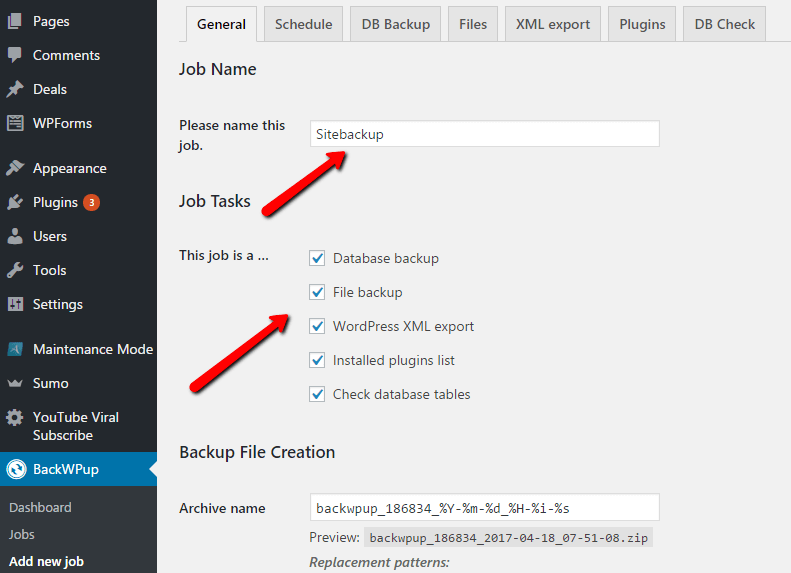Click the Comments speech bubble icon
This screenshot has height=573, width=791.
[x=15, y=55]
